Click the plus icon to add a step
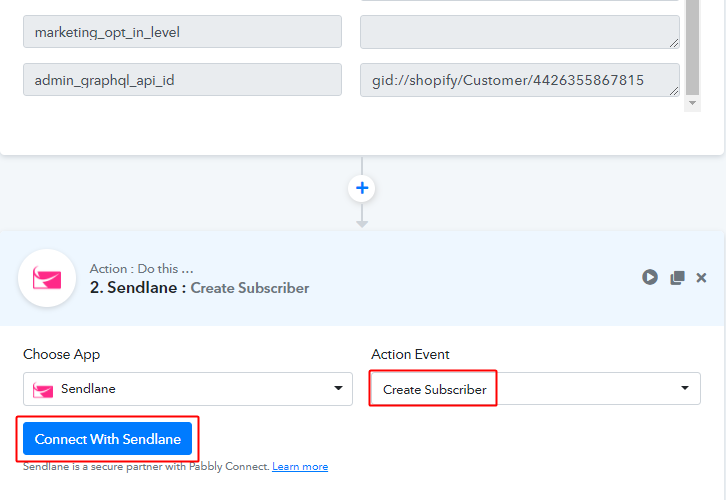The image size is (726, 500). (362, 188)
